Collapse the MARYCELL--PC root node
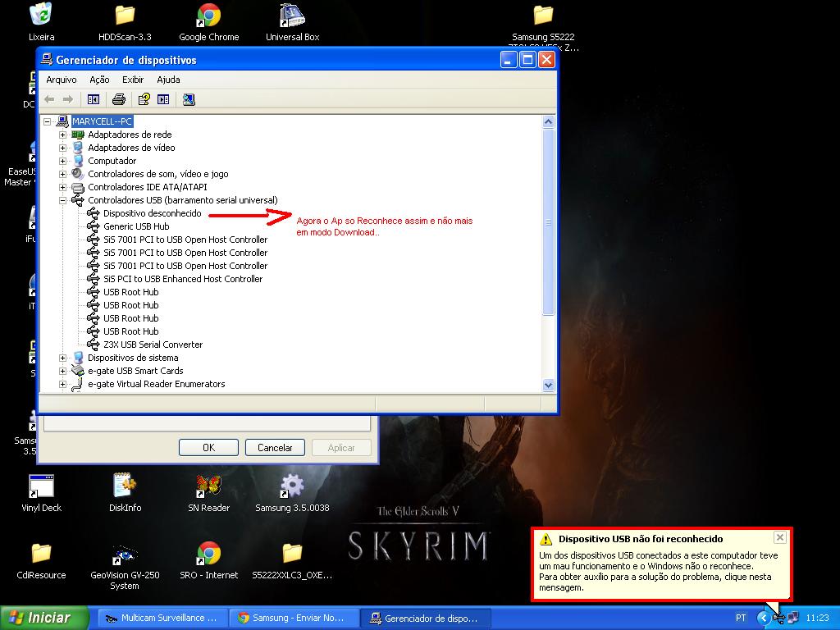The width and height of the screenshot is (840, 630). pos(47,121)
